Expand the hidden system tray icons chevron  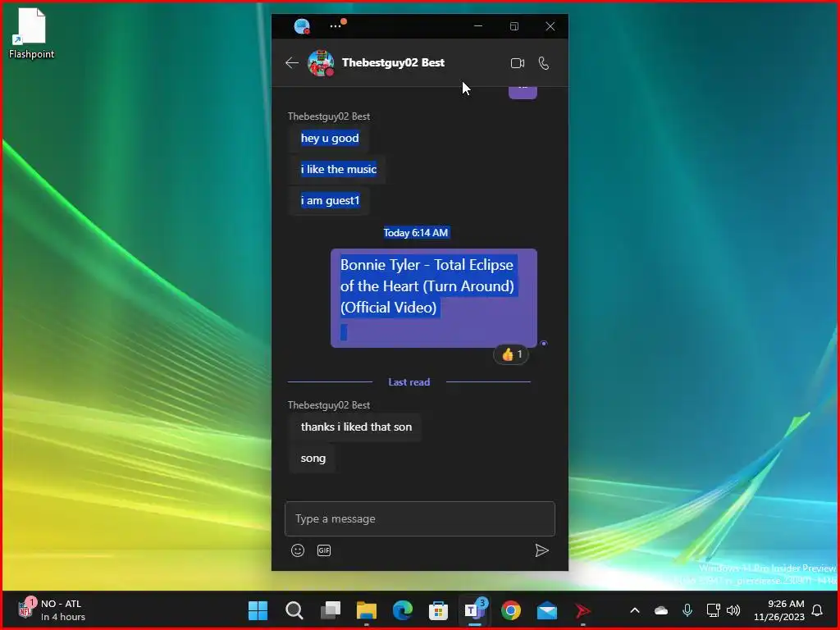click(635, 610)
